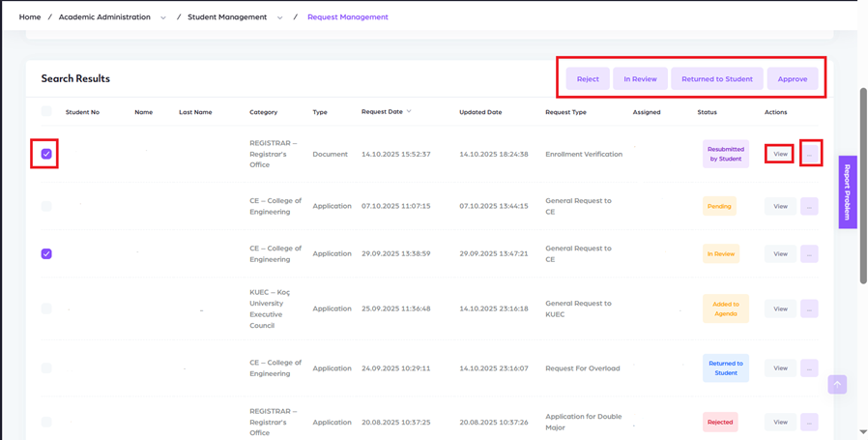Viewport: 868px width, 440px height.
Task: Open more actions for the Pending request
Action: (810, 206)
